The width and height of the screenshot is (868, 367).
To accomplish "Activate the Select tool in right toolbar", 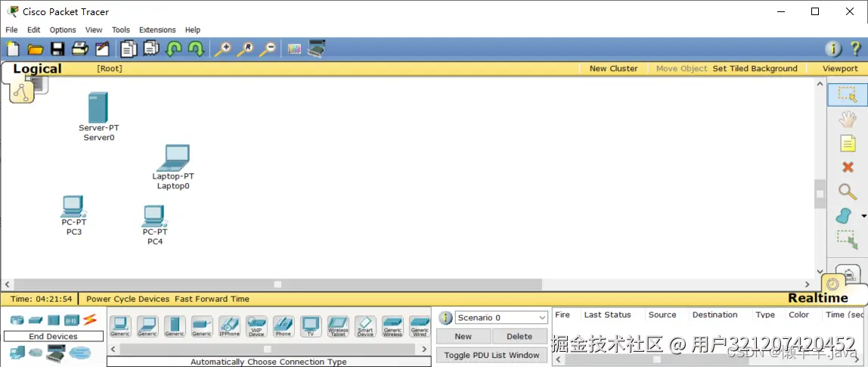I will coord(847,95).
